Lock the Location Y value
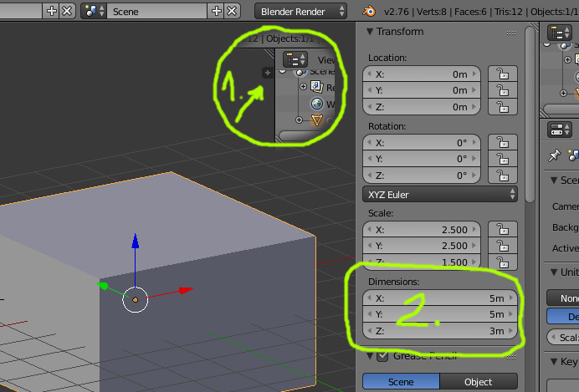This screenshot has width=579, height=392. [x=503, y=90]
